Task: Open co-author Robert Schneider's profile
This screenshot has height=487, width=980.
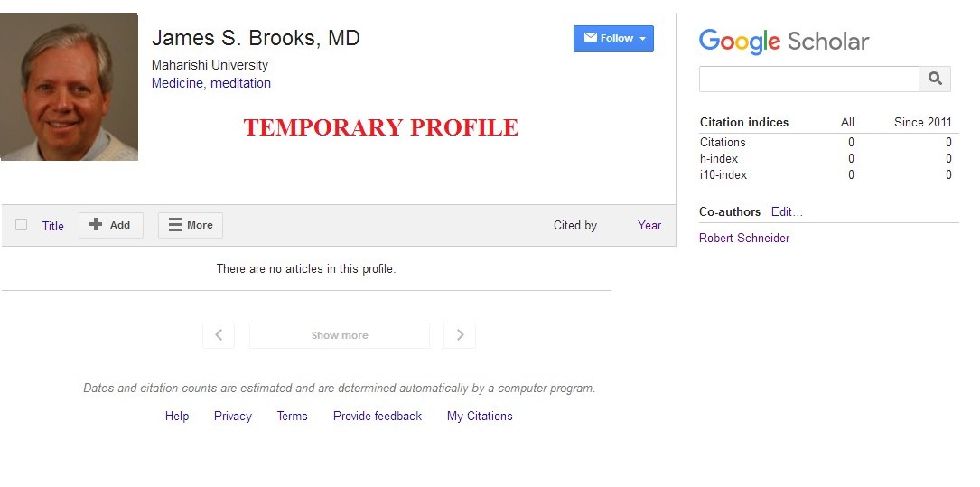Action: click(743, 239)
